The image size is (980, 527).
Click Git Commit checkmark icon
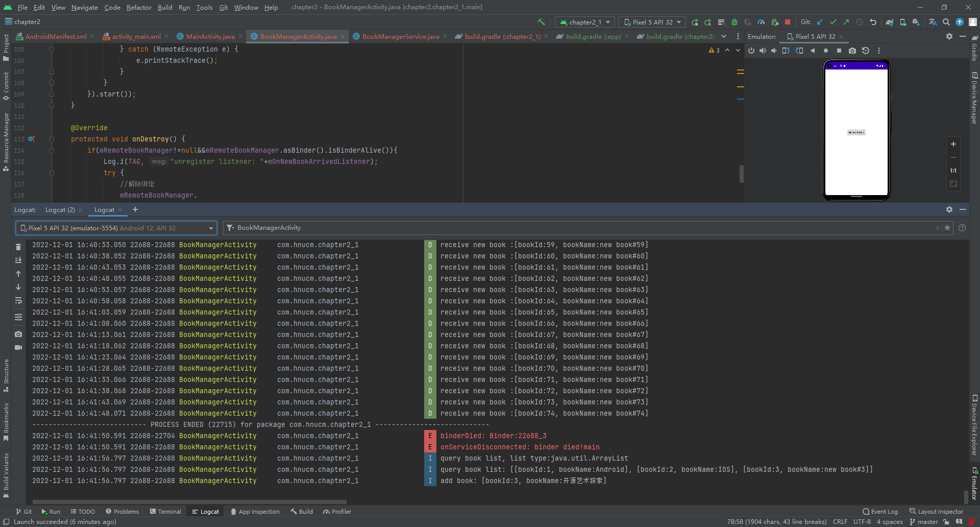[x=833, y=22]
